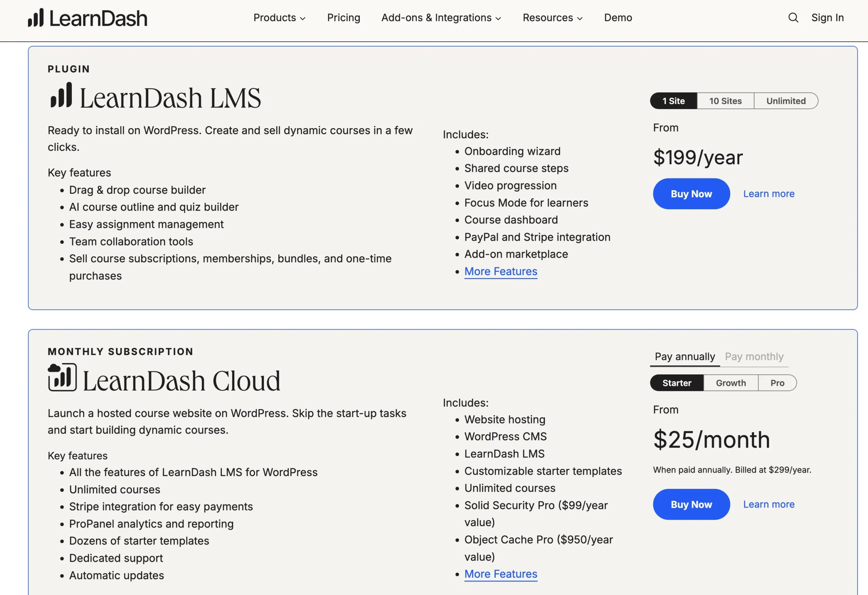The image size is (868, 595).
Task: Expand Add-ons & Integrations menu
Action: click(441, 18)
